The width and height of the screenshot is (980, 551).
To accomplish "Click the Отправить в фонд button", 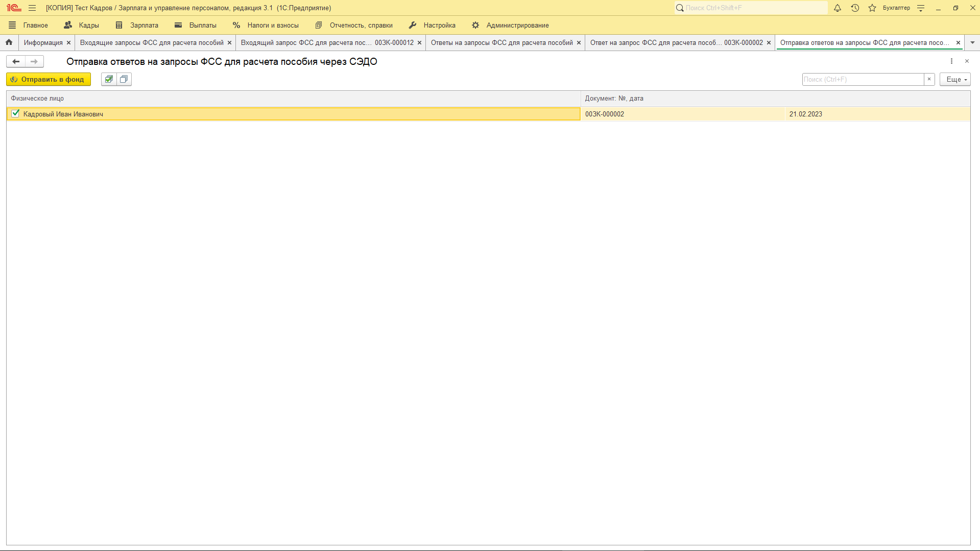I will 49,79.
